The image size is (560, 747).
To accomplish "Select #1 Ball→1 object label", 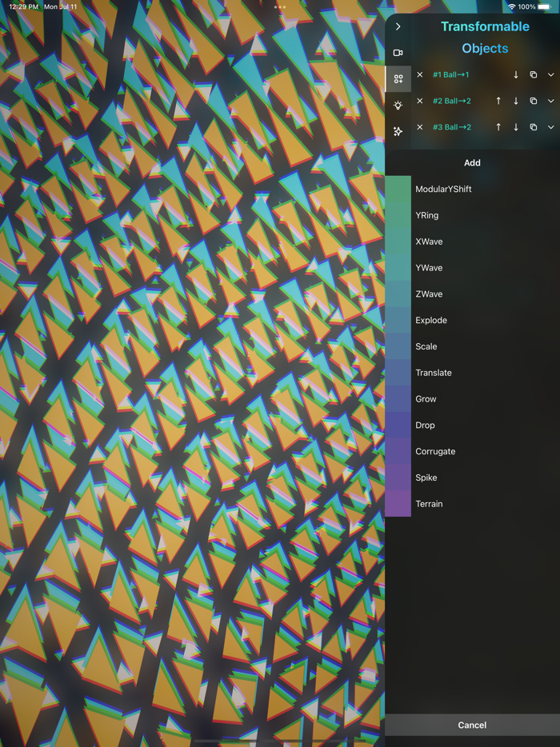I will 451,75.
